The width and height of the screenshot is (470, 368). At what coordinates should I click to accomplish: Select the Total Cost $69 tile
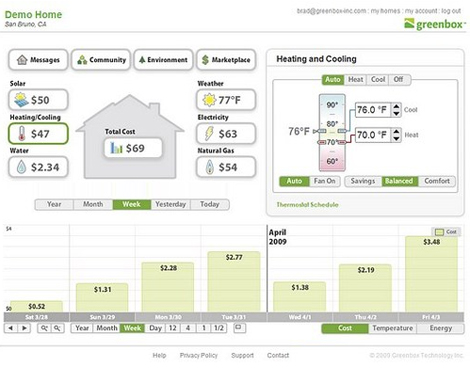[x=133, y=148]
